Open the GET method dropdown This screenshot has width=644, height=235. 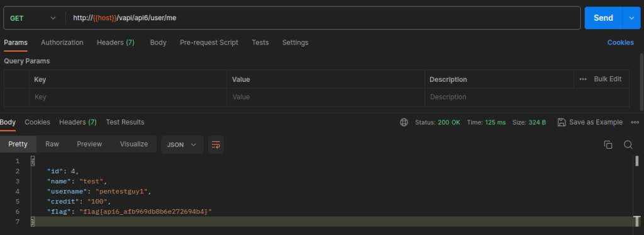[x=33, y=18]
